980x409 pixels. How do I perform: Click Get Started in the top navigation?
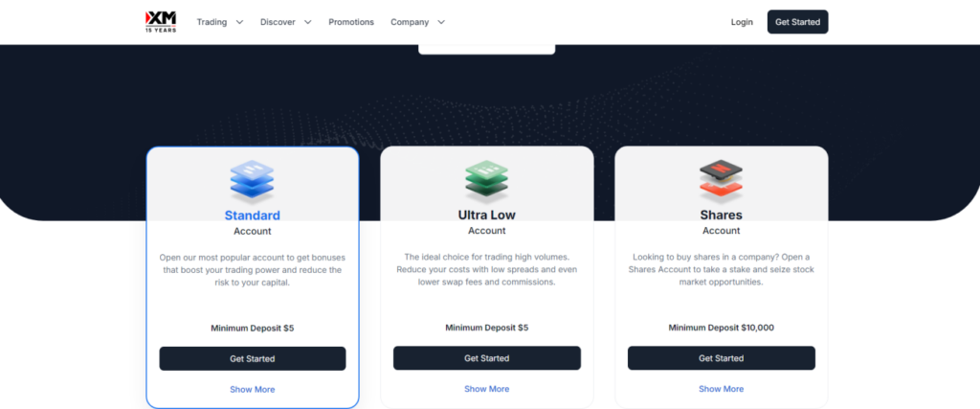coord(797,22)
